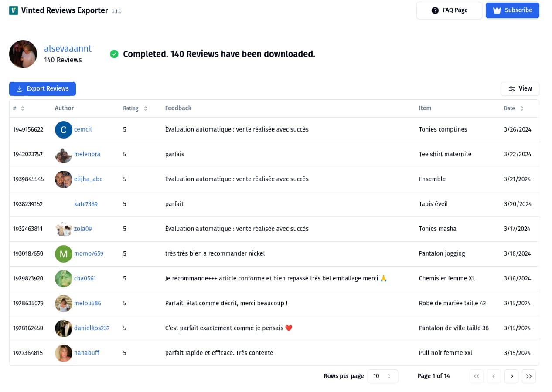The image size is (552, 392).
Task: Click cemcil's blue C avatar
Action: point(64,130)
